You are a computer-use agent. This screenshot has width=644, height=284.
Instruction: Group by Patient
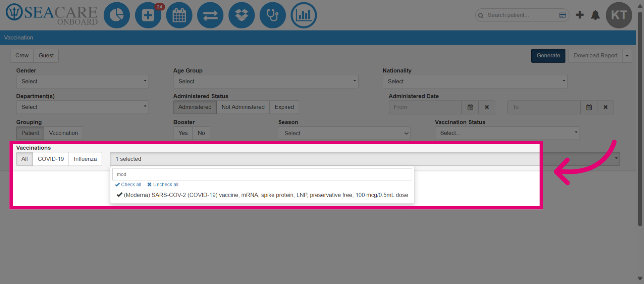tap(30, 133)
